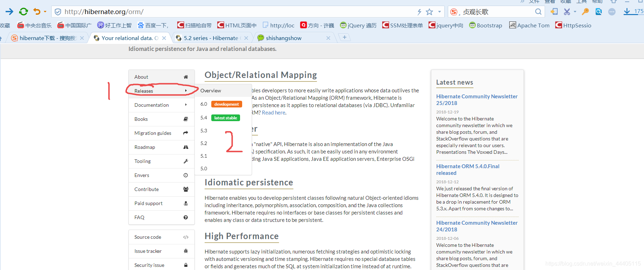This screenshot has width=644, height=270.
Task: Bookmark the page with the star icon
Action: (x=429, y=12)
